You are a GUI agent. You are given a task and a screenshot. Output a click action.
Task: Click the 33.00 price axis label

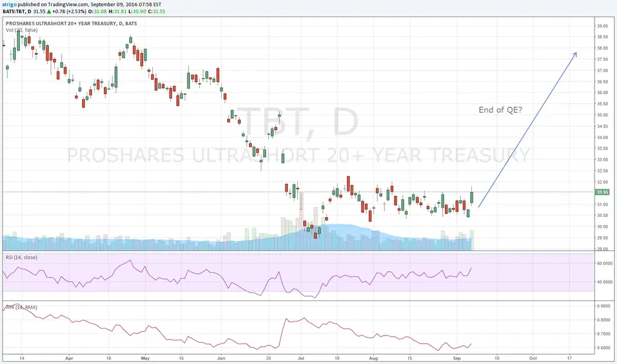pos(602,159)
